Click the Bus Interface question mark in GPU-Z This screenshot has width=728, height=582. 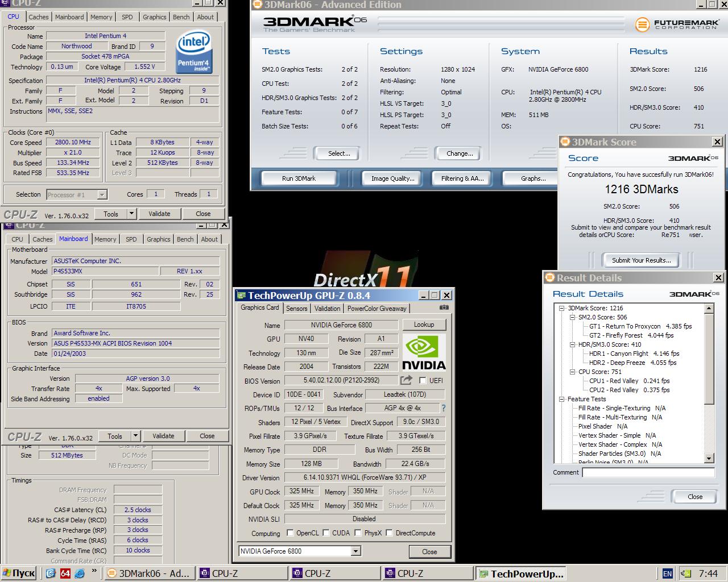pyautogui.click(x=444, y=408)
